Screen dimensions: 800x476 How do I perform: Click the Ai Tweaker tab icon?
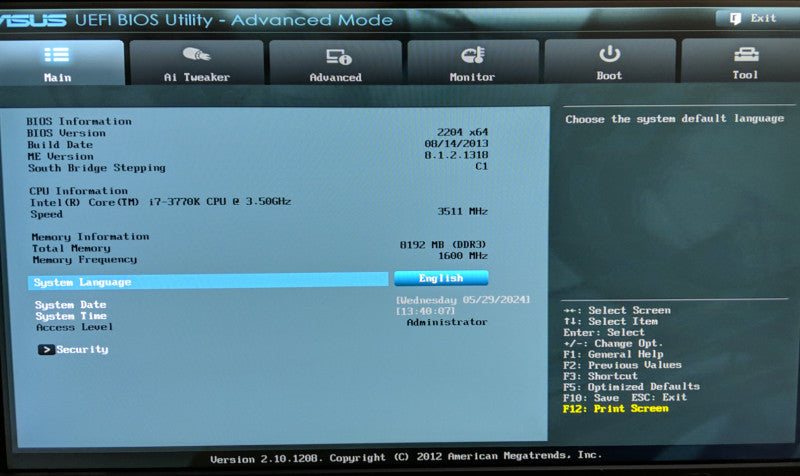pyautogui.click(x=196, y=54)
